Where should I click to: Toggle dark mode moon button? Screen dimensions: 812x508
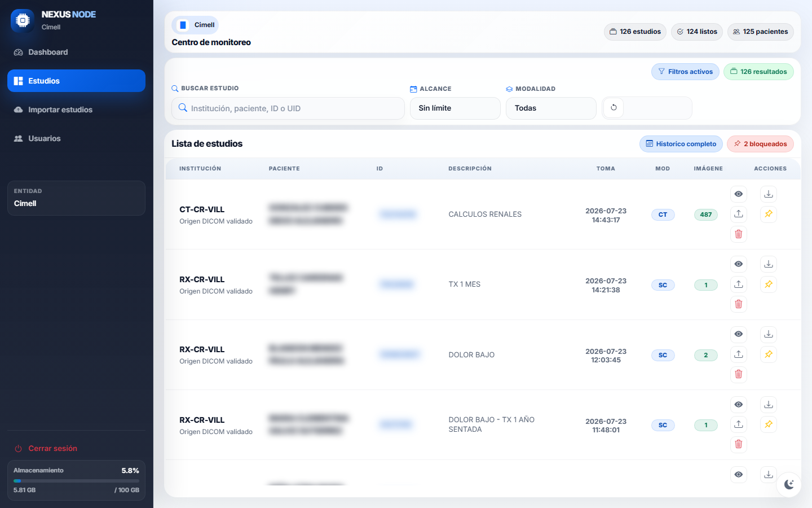[789, 484]
